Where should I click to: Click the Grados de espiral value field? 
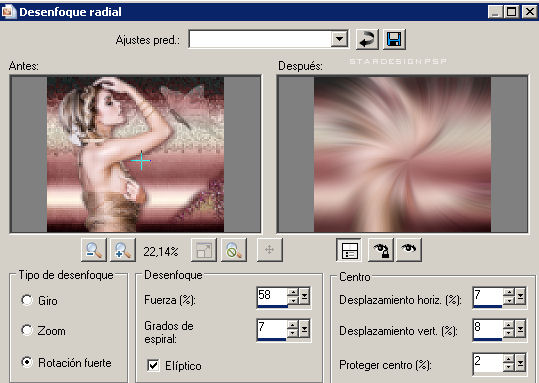pos(272,329)
